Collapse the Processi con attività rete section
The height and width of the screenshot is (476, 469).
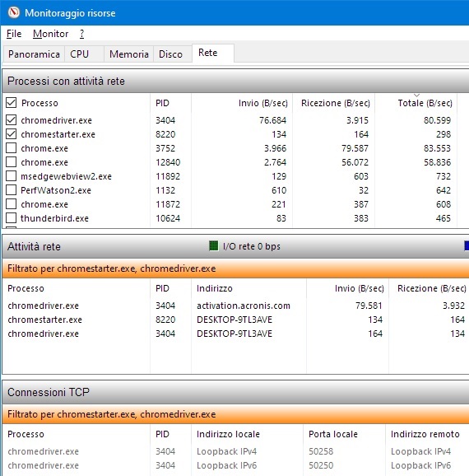tap(235, 81)
